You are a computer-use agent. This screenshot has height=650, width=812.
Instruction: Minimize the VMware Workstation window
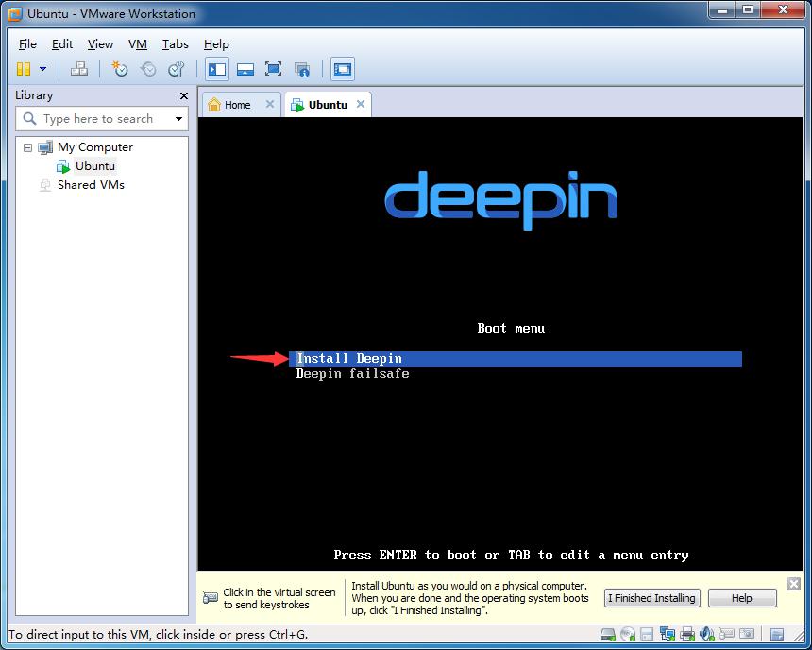(x=723, y=9)
